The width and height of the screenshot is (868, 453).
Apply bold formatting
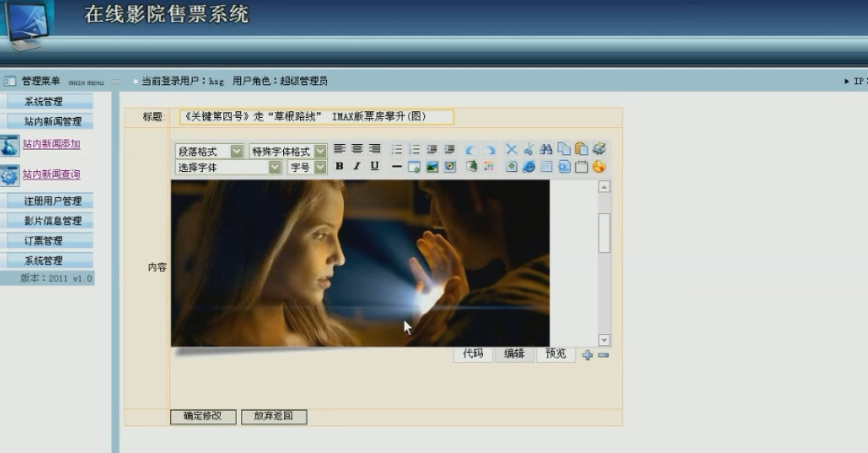pyautogui.click(x=340, y=166)
